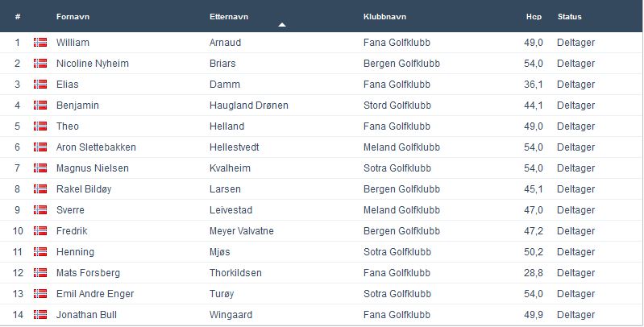Click the 28,8 handicap value
The height and width of the screenshot is (327, 644).
[532, 273]
